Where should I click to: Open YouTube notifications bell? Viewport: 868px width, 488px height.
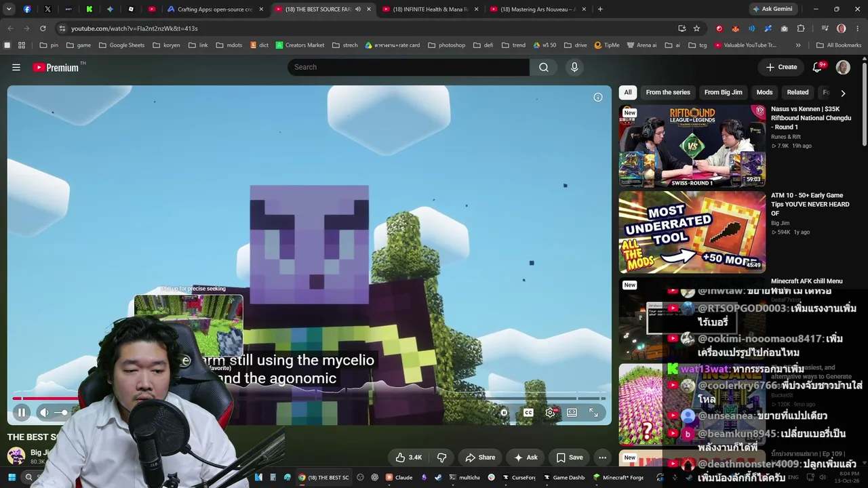tap(817, 67)
